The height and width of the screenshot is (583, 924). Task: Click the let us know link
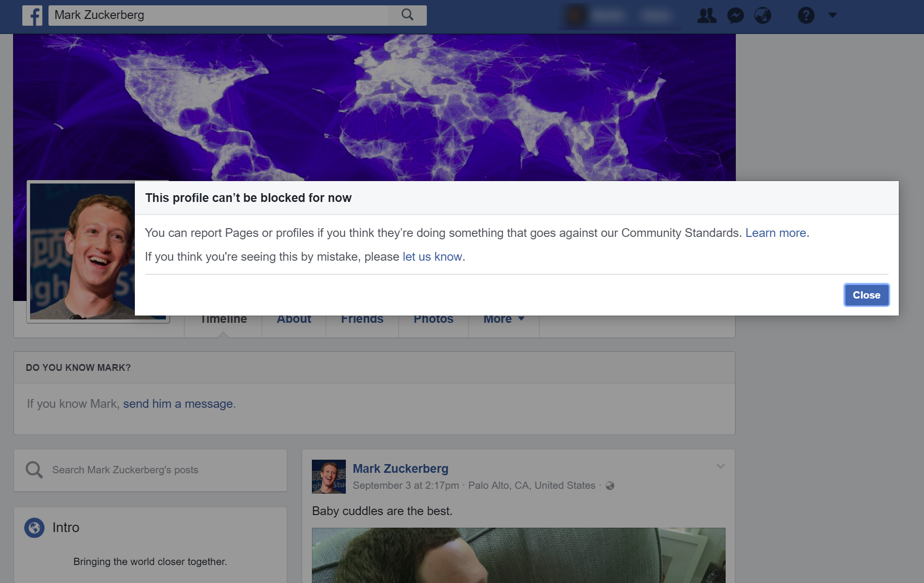(432, 257)
